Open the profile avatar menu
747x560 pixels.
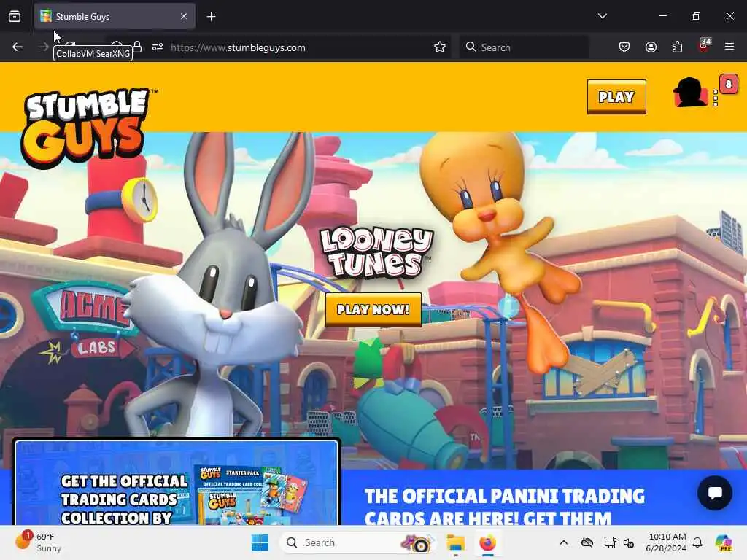(x=690, y=93)
